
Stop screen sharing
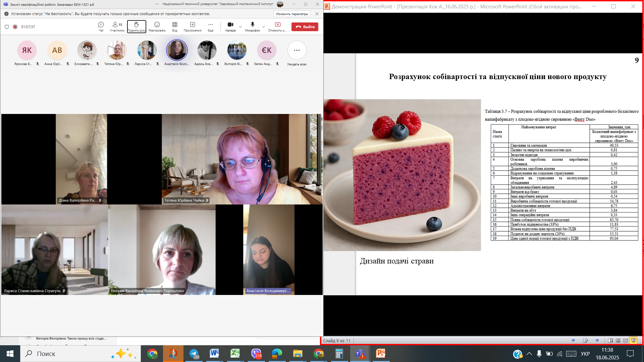click(x=277, y=26)
